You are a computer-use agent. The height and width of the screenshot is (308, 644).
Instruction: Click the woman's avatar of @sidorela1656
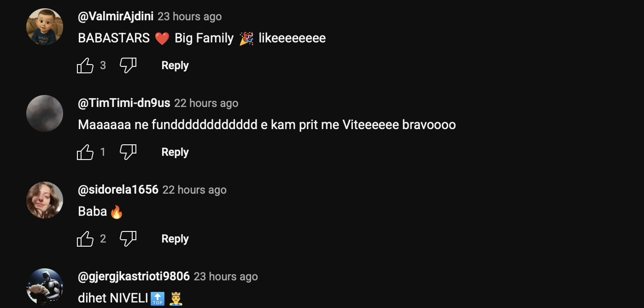coord(45,200)
